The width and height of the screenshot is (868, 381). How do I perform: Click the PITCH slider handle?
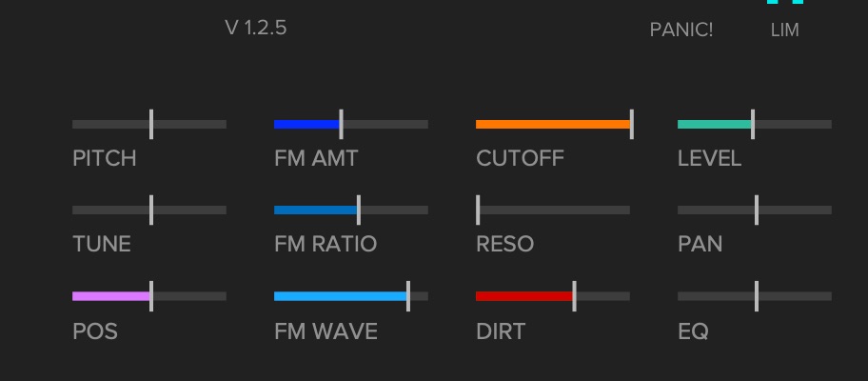(x=151, y=124)
